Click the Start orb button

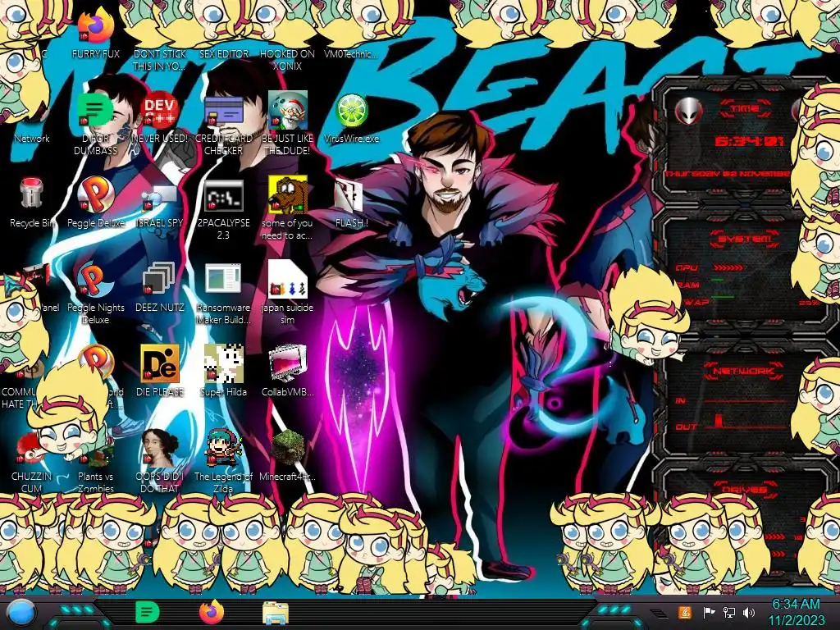(x=21, y=613)
